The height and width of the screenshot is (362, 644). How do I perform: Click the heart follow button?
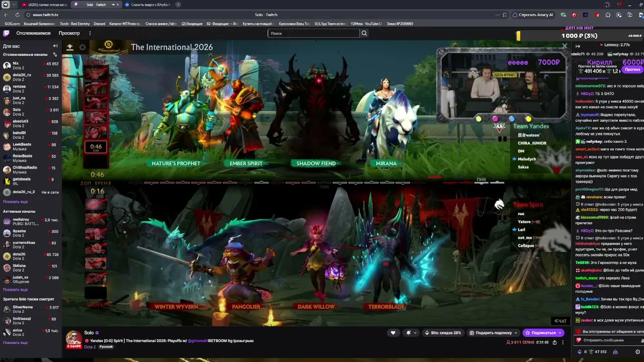tap(393, 333)
